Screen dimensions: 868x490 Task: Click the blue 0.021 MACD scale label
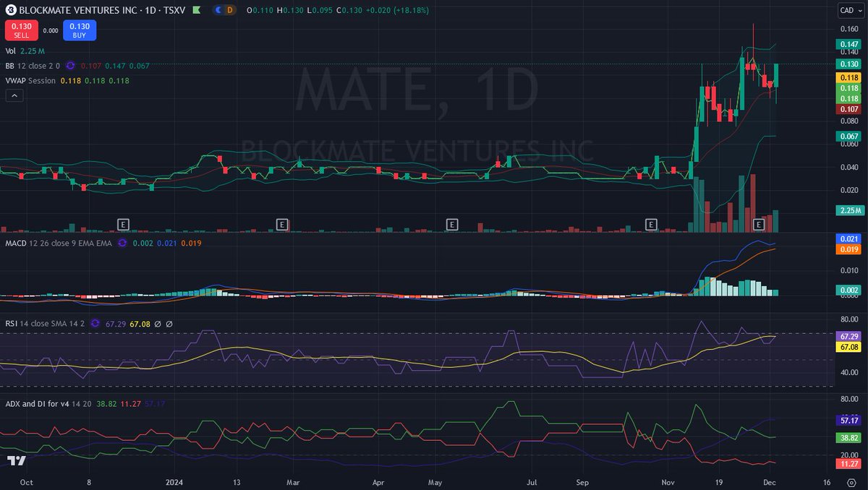(848, 238)
